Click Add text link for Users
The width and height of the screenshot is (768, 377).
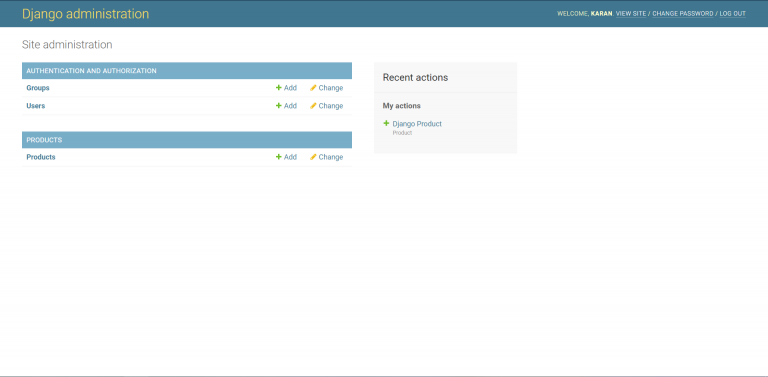point(290,106)
